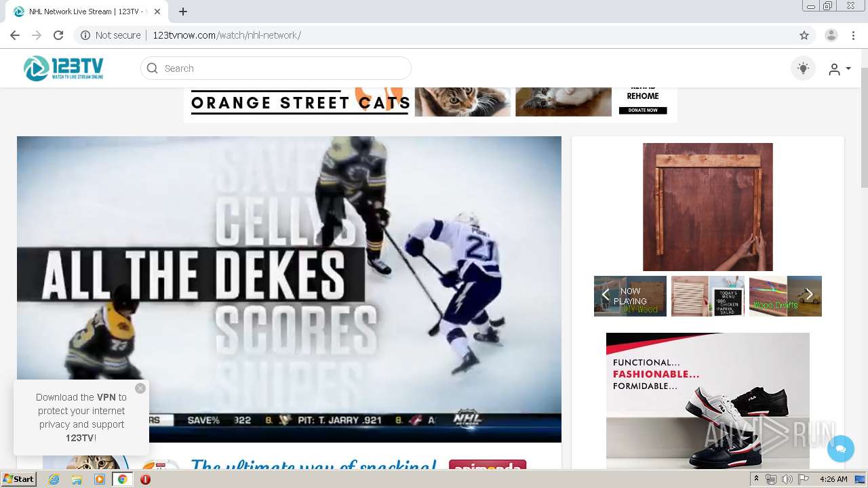Dismiss the VPN download popup
Viewport: 868px width, 488px height.
pyautogui.click(x=140, y=388)
